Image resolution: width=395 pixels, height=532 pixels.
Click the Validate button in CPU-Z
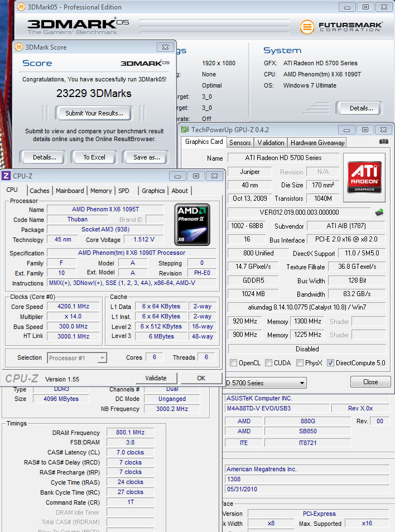coord(156,378)
